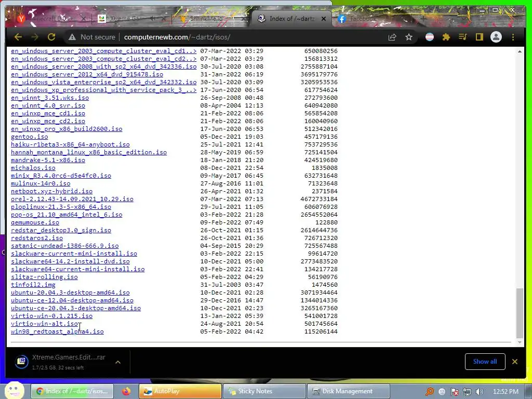Click the orange magnifier tray icon
The width and height of the screenshot is (532, 399).
(x=430, y=392)
